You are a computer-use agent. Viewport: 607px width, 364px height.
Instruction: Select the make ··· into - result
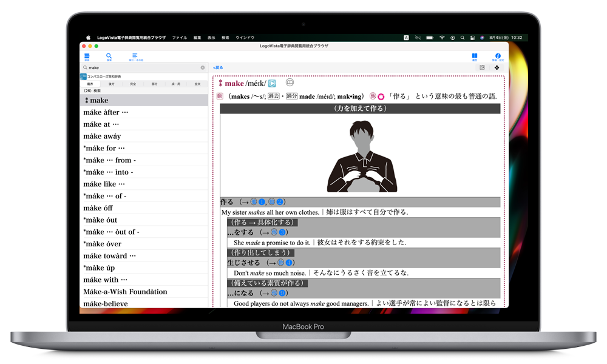(x=144, y=172)
